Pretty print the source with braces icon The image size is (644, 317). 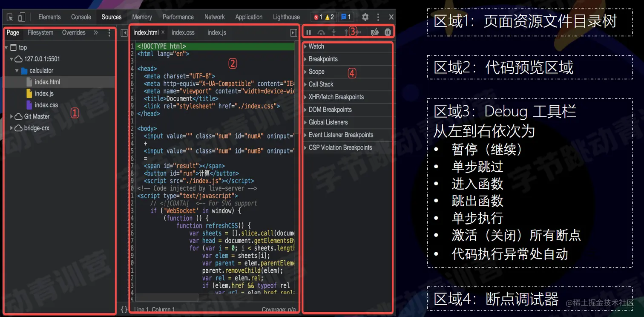(124, 310)
